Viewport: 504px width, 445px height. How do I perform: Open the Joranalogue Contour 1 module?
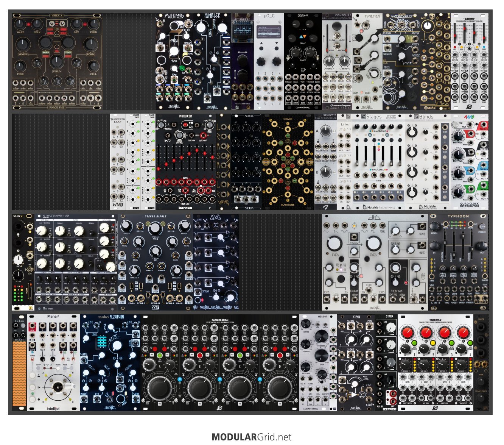[x=337, y=62]
